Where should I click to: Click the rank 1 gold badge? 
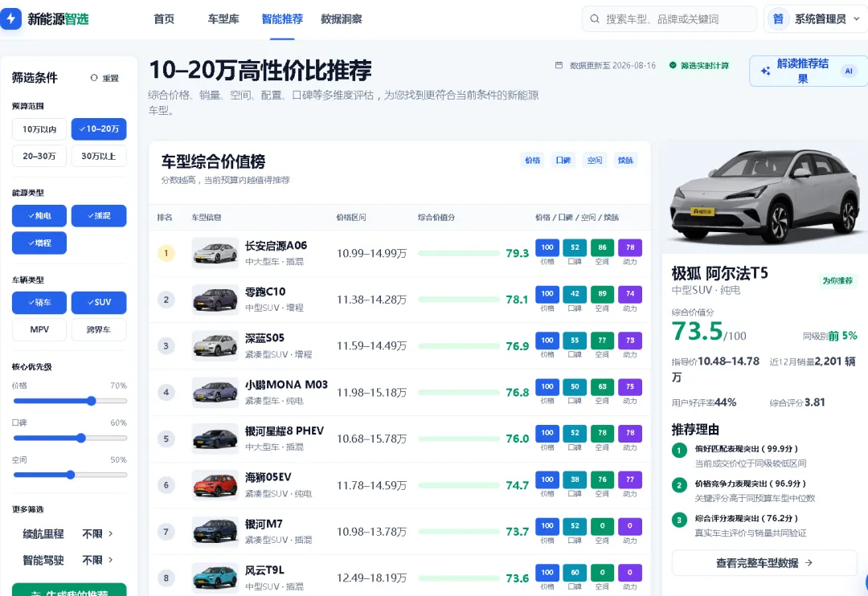click(x=166, y=254)
